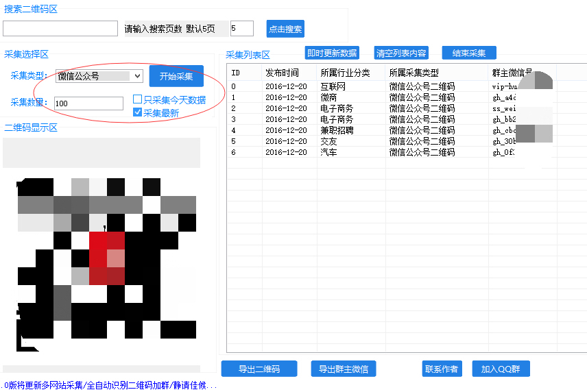Select row with 互联网 category

click(x=407, y=86)
